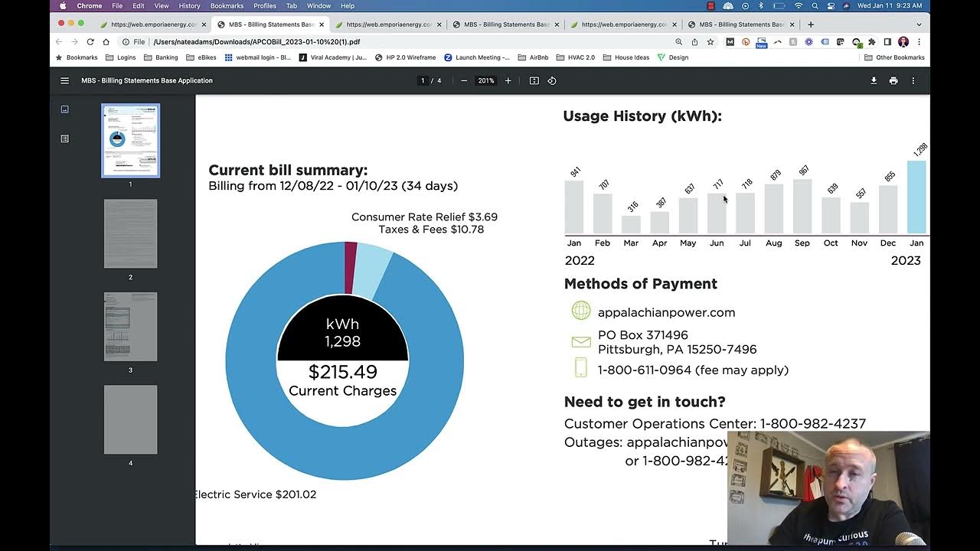This screenshot has height=551, width=980.
Task: Close the active MBS Billing Statements tab
Action: pos(322,24)
